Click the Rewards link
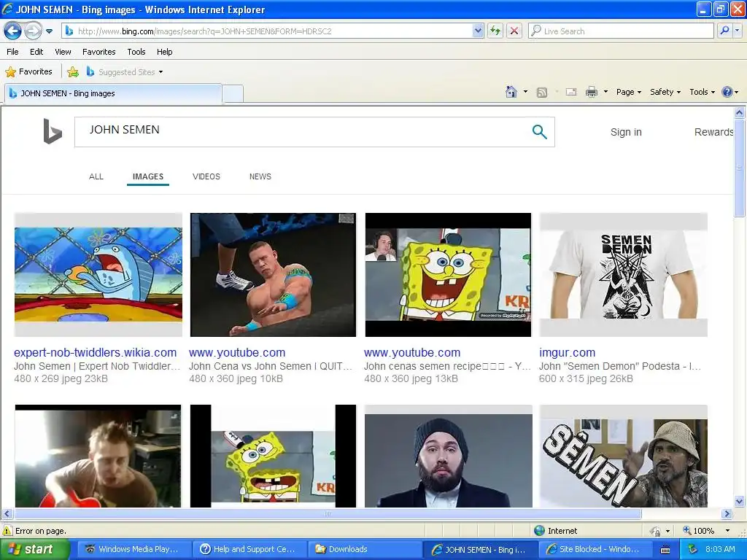The width and height of the screenshot is (747, 560). (713, 133)
